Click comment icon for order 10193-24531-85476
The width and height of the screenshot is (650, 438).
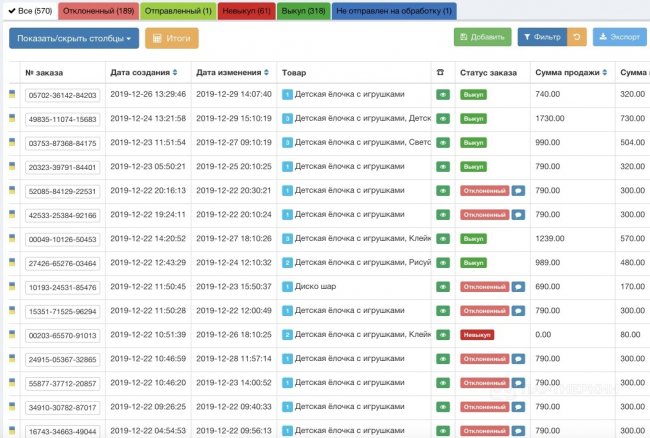click(x=519, y=287)
